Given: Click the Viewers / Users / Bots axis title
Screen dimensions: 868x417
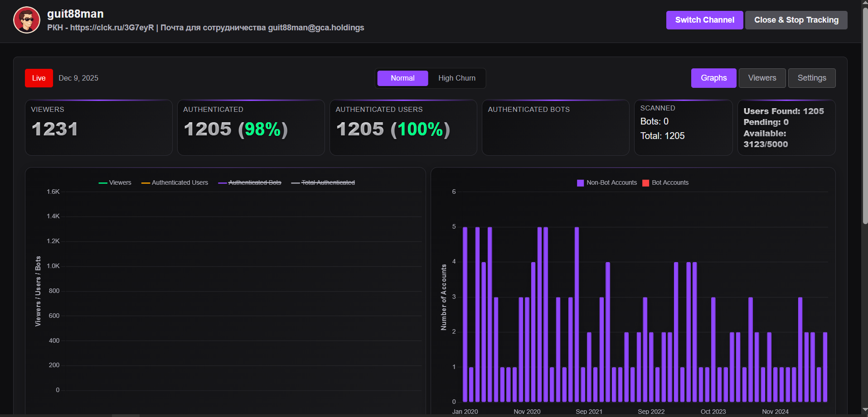Looking at the screenshot, I should pos(38,291).
